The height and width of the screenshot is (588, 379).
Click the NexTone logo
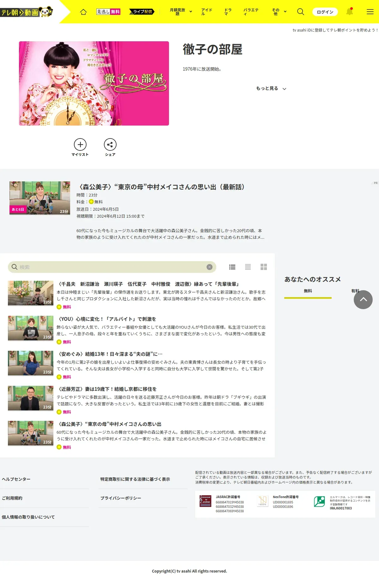tap(263, 501)
